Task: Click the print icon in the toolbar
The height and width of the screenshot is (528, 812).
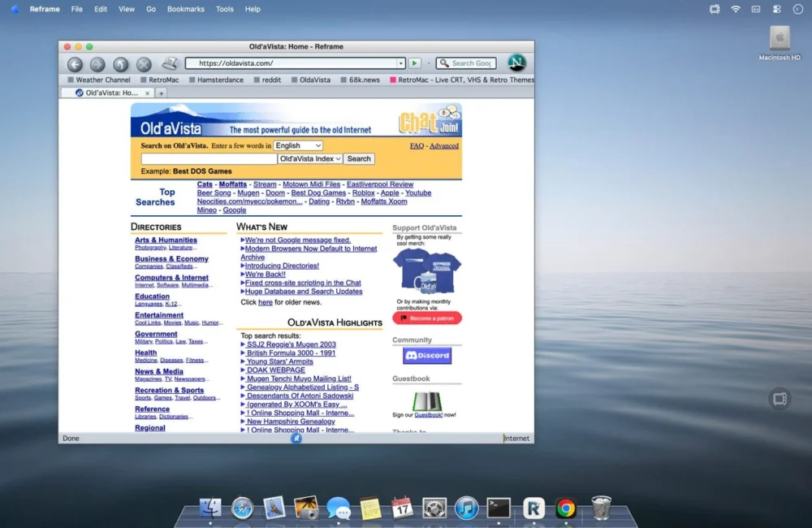Action: [170, 63]
